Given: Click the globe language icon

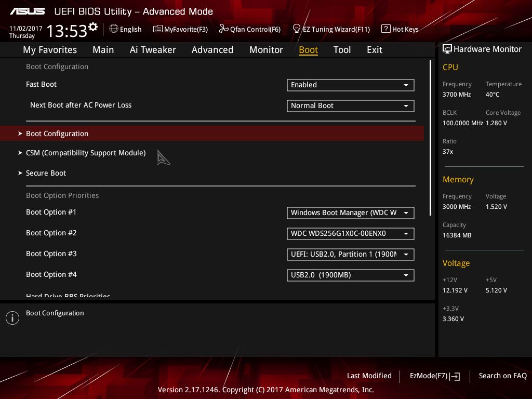Looking at the screenshot, I should click(114, 29).
